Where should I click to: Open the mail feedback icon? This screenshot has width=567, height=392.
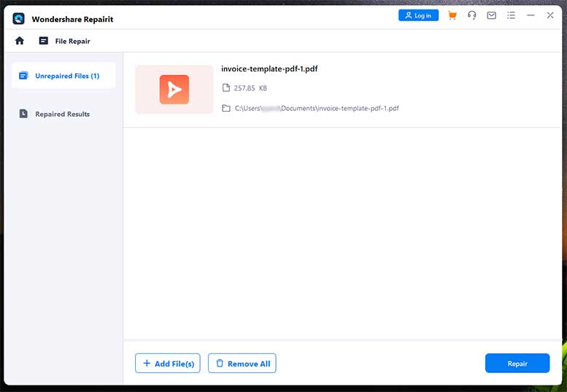(491, 15)
